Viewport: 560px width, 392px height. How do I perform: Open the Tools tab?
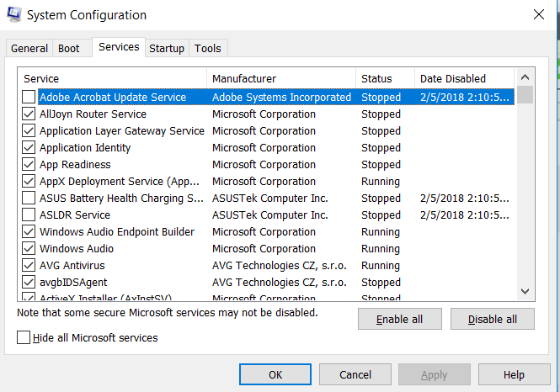point(208,48)
